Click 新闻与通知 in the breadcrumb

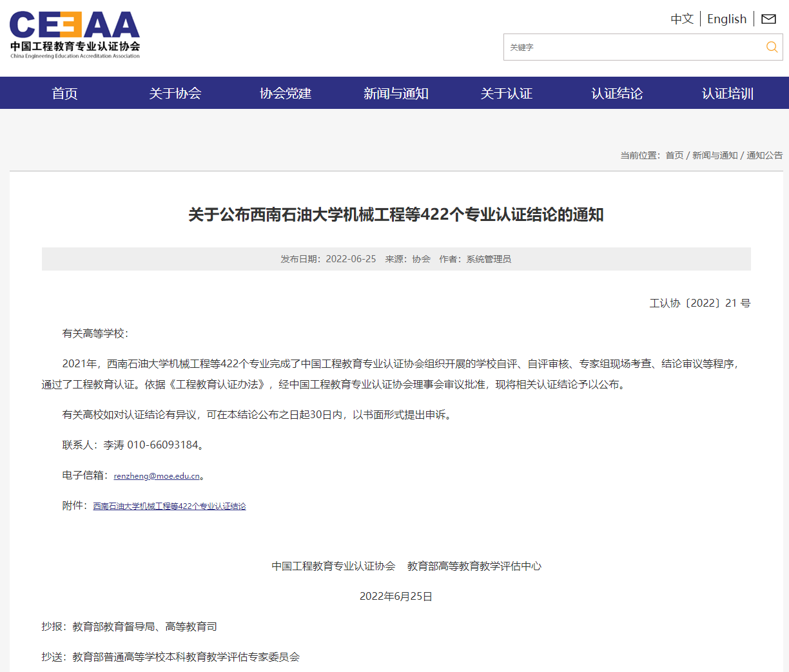tap(714, 155)
